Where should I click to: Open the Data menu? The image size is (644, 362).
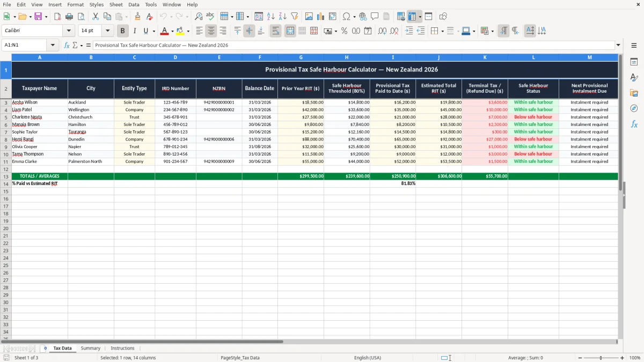click(x=134, y=4)
